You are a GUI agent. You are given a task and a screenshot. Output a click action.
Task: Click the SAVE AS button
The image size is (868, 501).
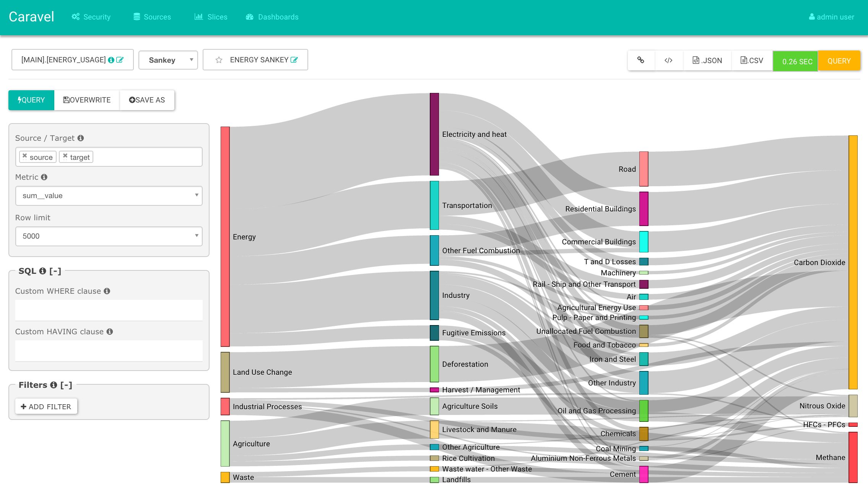tap(147, 100)
